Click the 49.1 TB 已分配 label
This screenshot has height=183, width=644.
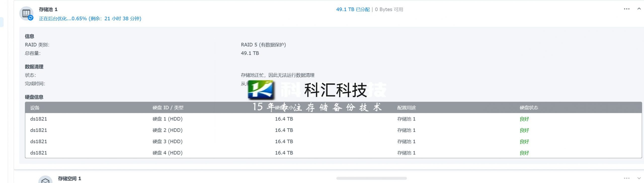tap(353, 9)
